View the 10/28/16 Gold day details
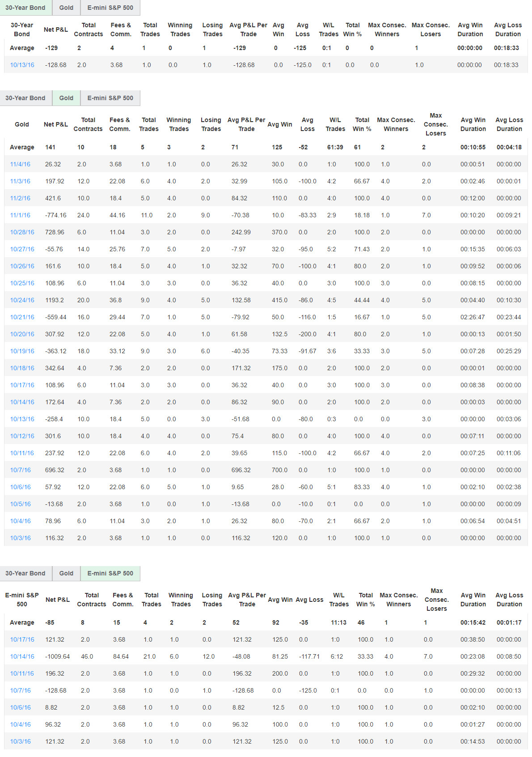 pyautogui.click(x=22, y=232)
